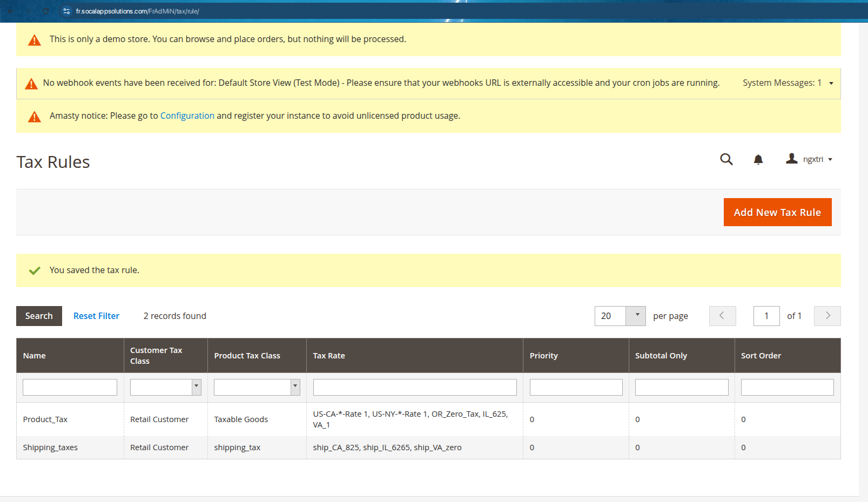Click the browser site info icon
This screenshot has width=868, height=502.
click(66, 11)
